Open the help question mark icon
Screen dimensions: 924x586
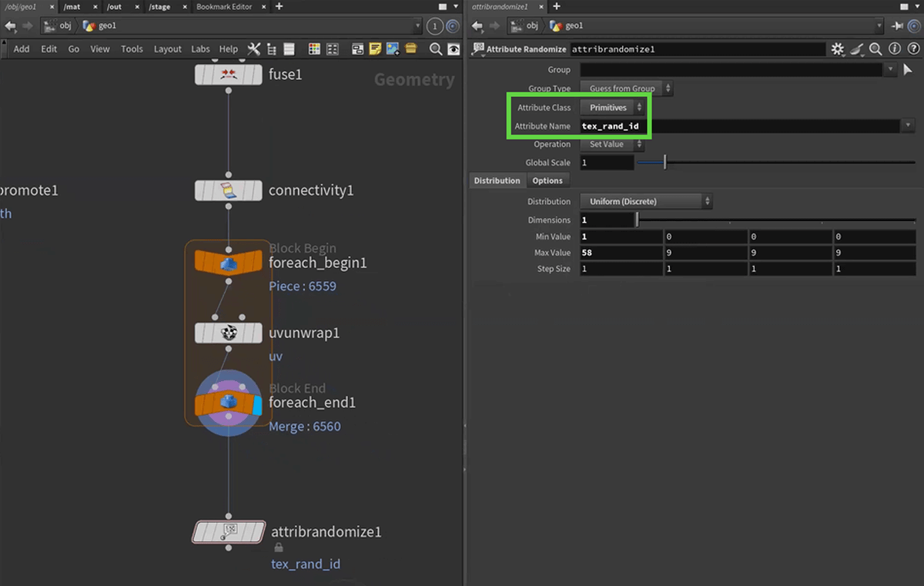coord(912,49)
